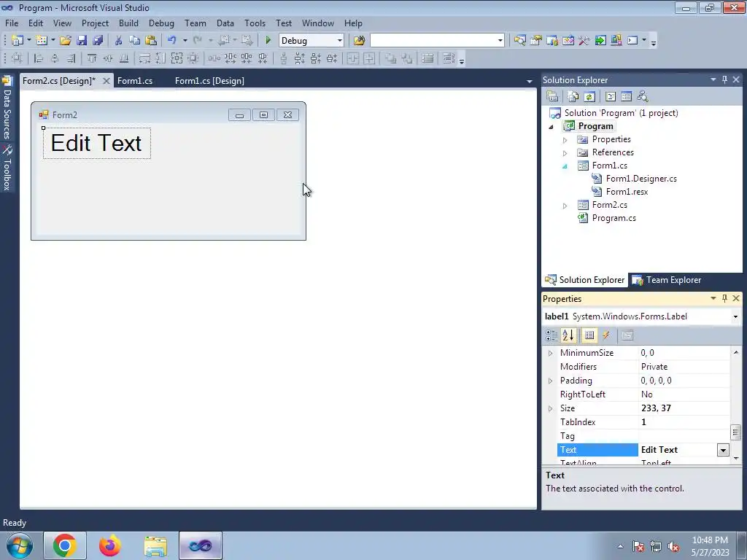Open the Text property value dropdown
Viewport: 747px width, 560px height.
pyautogui.click(x=723, y=450)
